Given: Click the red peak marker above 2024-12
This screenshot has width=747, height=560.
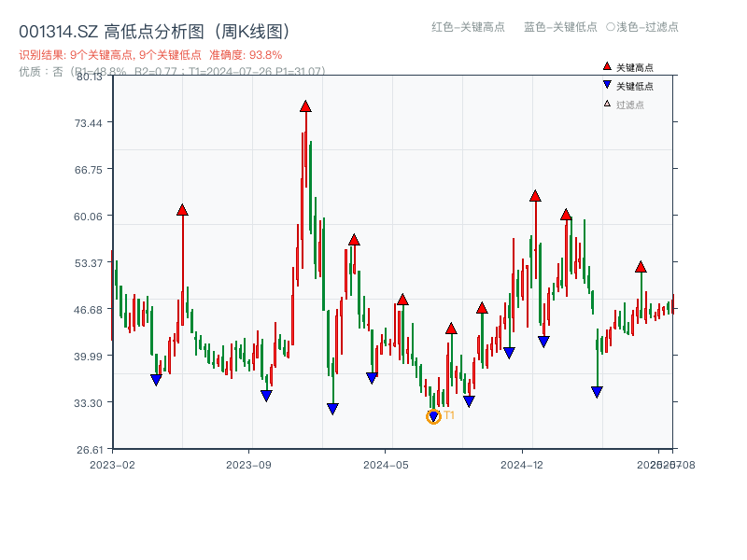Looking at the screenshot, I should [x=535, y=196].
